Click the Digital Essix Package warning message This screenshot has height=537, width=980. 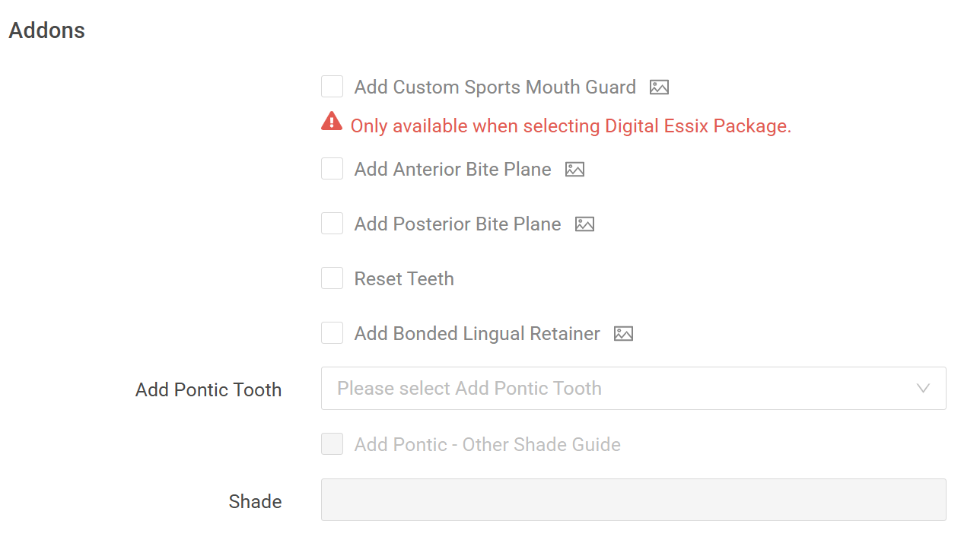[x=571, y=126]
